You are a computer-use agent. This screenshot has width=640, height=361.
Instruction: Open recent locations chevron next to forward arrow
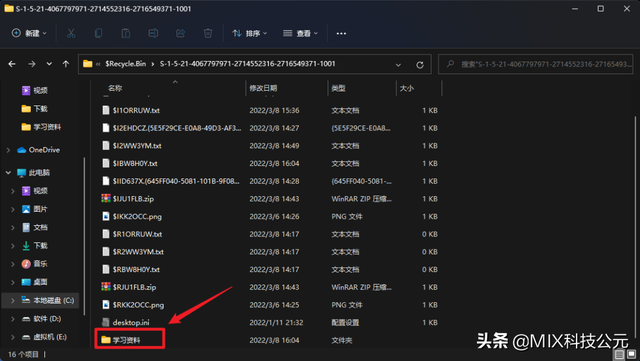point(49,64)
